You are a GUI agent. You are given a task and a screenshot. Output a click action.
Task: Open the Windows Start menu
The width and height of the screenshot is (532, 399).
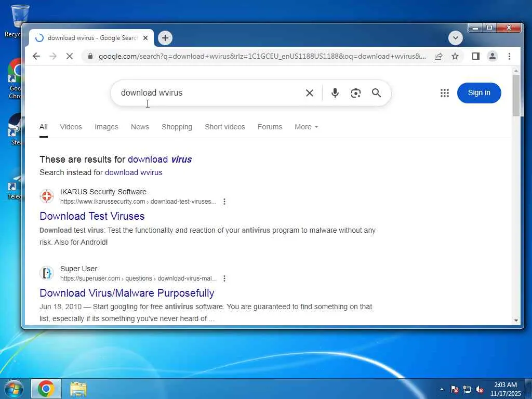[14, 389]
